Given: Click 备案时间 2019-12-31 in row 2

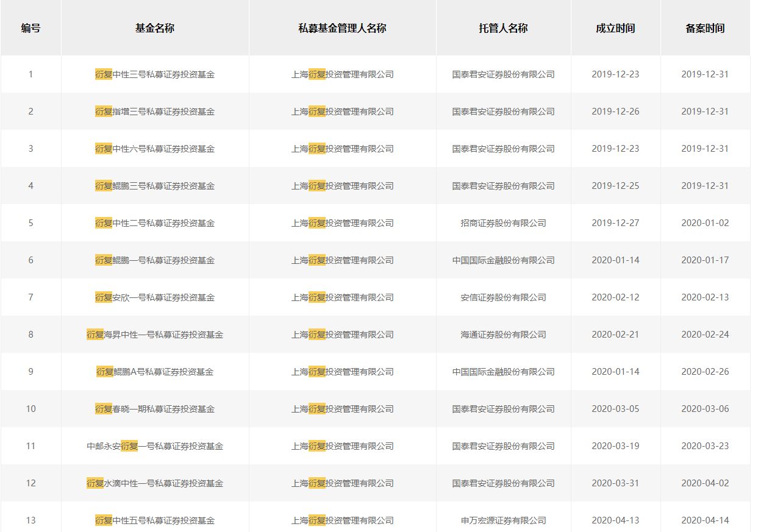Looking at the screenshot, I should click(x=705, y=112).
